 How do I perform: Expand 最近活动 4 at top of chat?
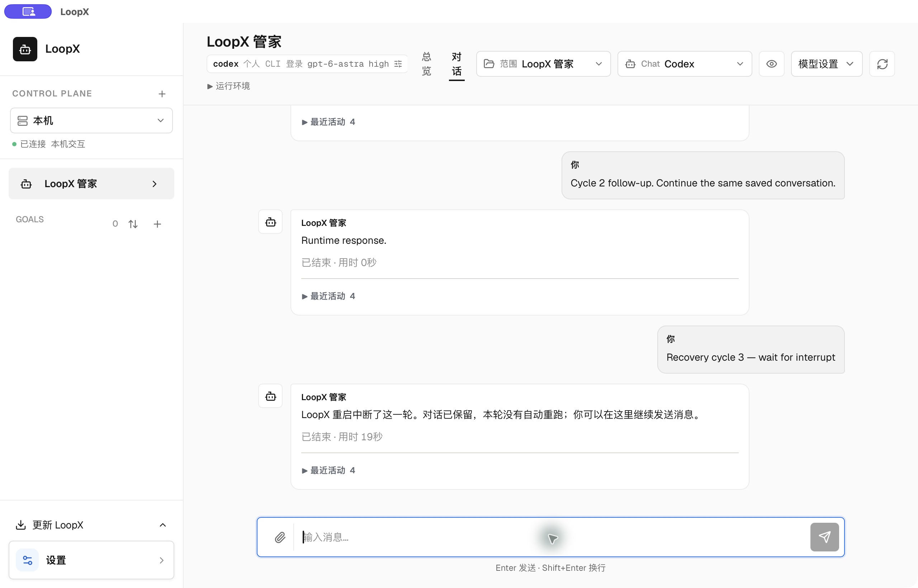[328, 122]
